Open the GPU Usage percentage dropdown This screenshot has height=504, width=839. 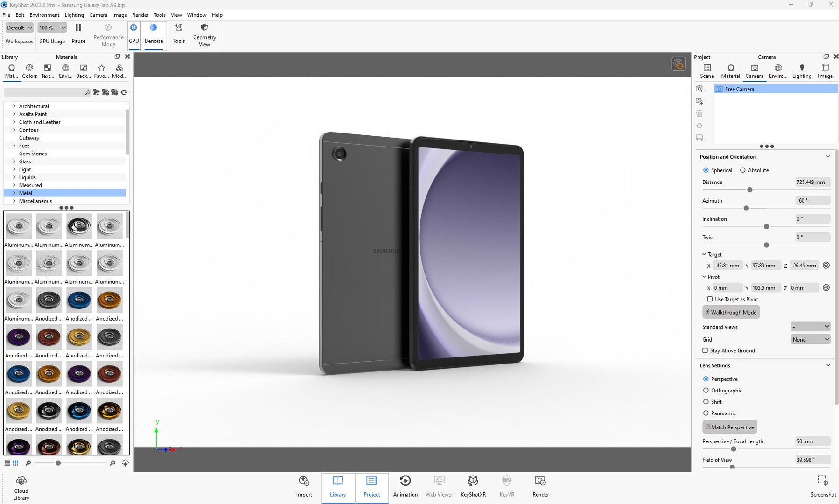pyautogui.click(x=52, y=28)
